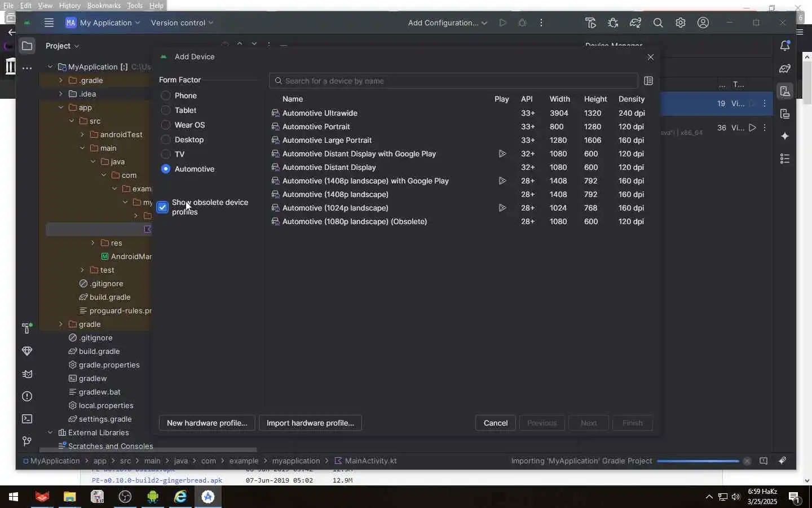Open the toolbar More Actions vertical dots
Screen dimensions: 812x508
tap(541, 23)
